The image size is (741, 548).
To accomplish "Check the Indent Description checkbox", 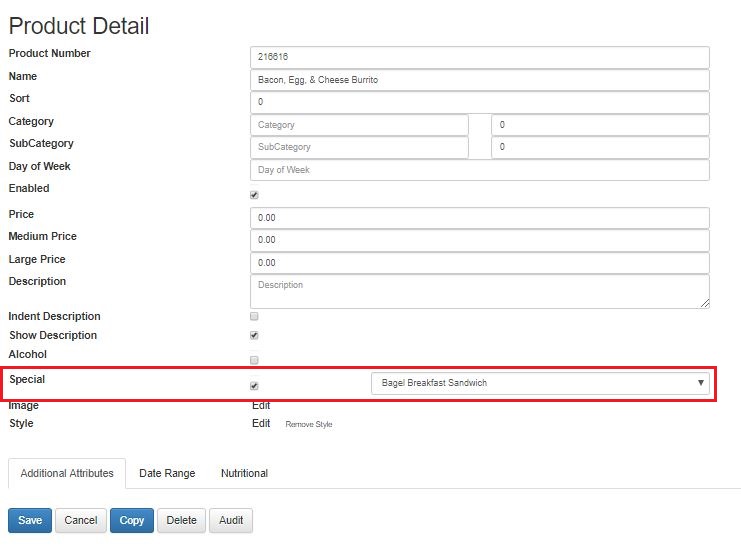I will click(254, 316).
